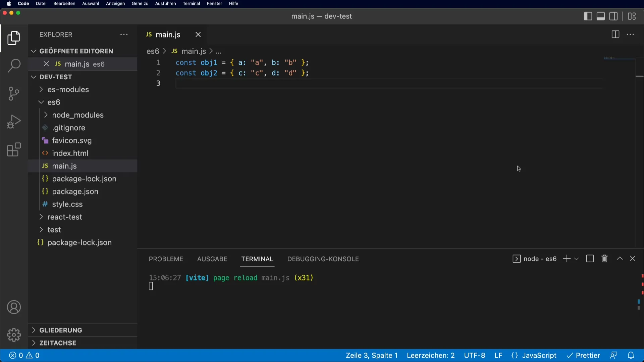This screenshot has height=362, width=644.
Task: Kill terminal with trash icon
Action: pyautogui.click(x=604, y=259)
